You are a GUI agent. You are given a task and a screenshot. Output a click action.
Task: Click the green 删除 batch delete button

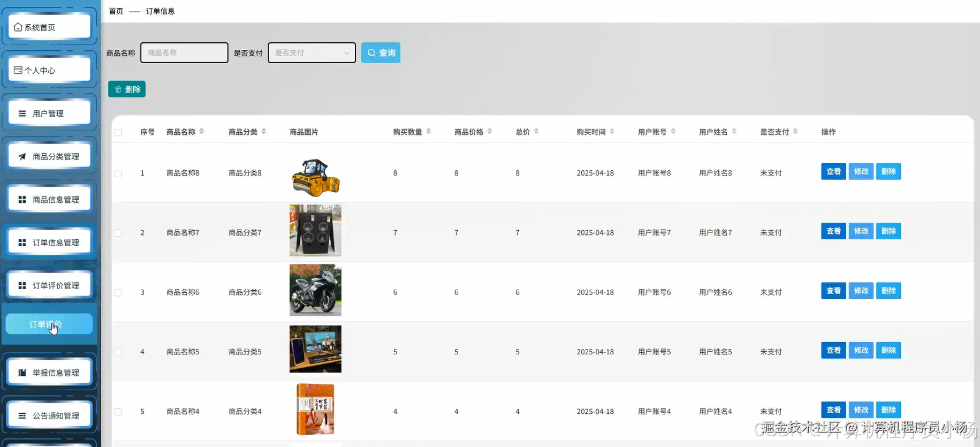click(127, 89)
